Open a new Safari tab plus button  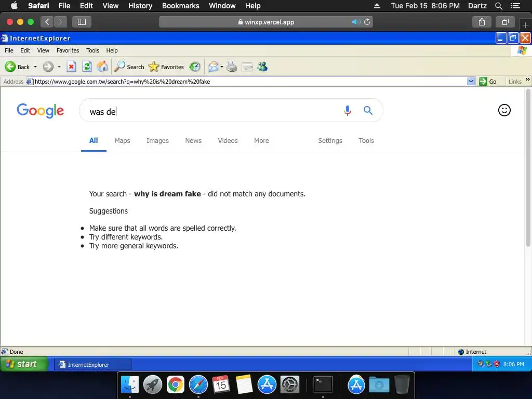click(525, 25)
